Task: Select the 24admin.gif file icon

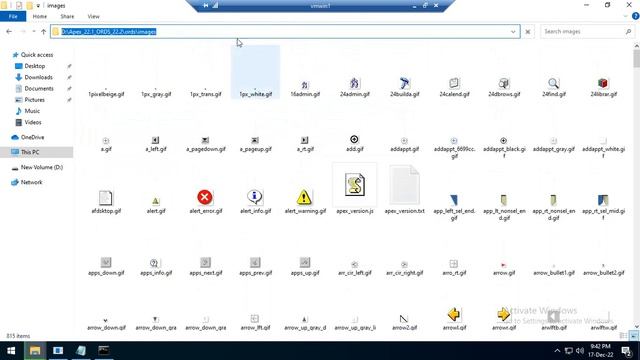Action: click(x=354, y=83)
